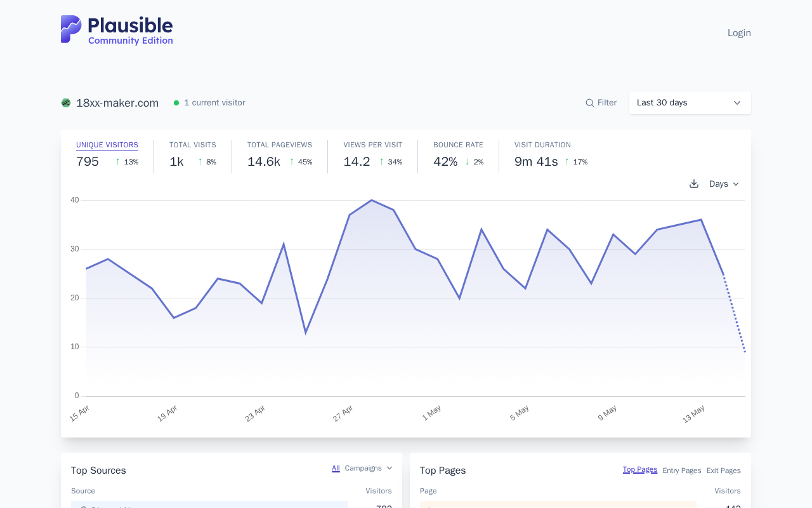Viewport: 812px width, 508px height.
Task: Click the Plausible logo icon
Action: pos(71,29)
